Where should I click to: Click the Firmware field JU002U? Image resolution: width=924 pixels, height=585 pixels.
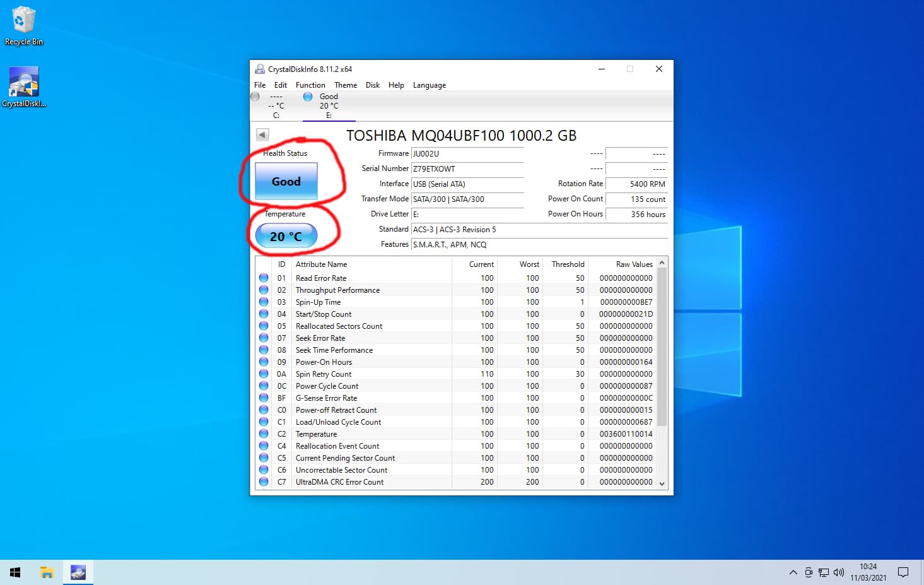tap(467, 153)
